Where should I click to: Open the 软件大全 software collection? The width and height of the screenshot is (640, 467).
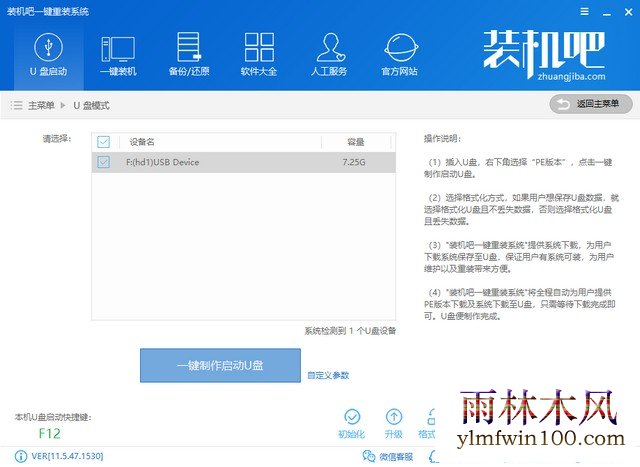[x=259, y=56]
